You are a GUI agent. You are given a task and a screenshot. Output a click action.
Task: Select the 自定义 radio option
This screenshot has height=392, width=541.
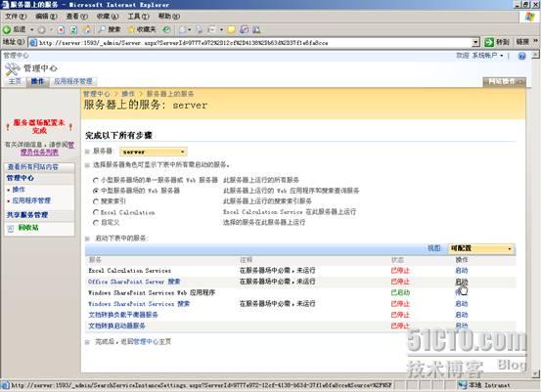pos(96,223)
